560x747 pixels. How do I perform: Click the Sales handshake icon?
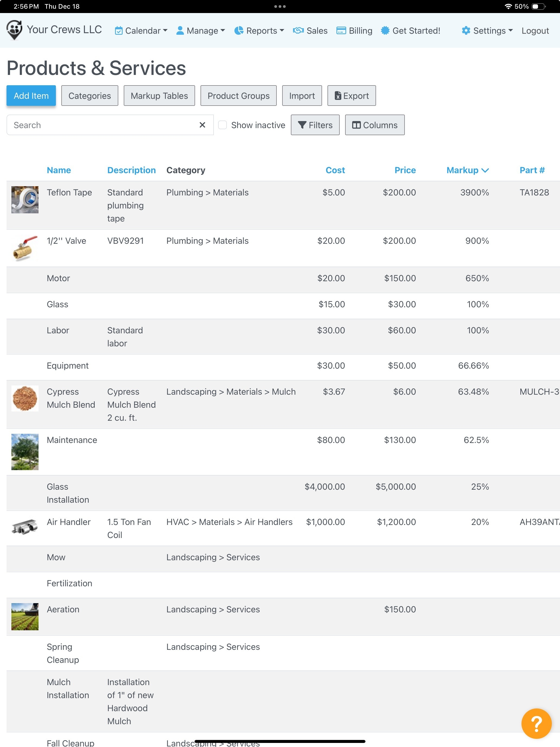298,31
